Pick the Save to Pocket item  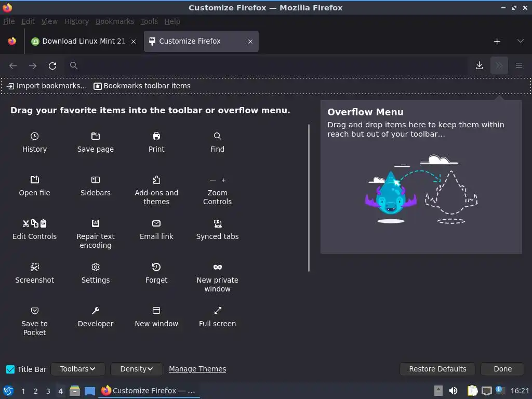pyautogui.click(x=34, y=321)
